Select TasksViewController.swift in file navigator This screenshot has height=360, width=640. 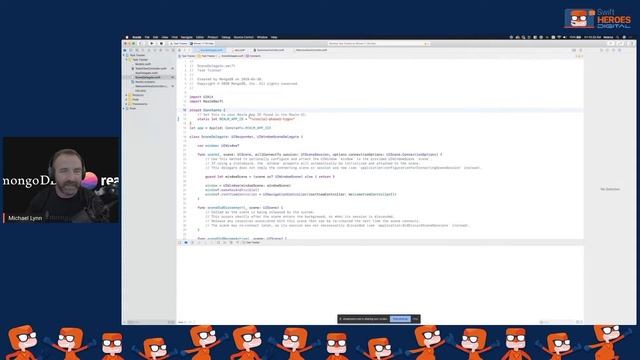click(x=151, y=69)
